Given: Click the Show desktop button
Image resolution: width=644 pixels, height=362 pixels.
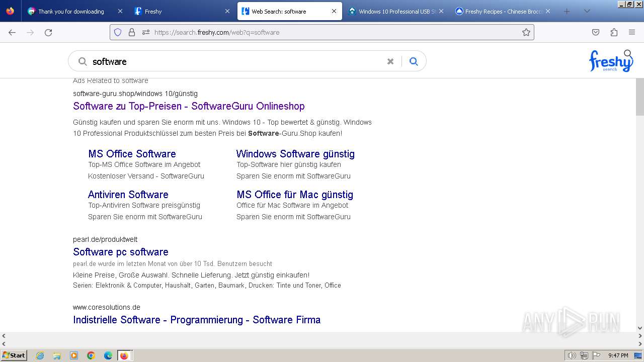Looking at the screenshot, I should click(638, 355).
